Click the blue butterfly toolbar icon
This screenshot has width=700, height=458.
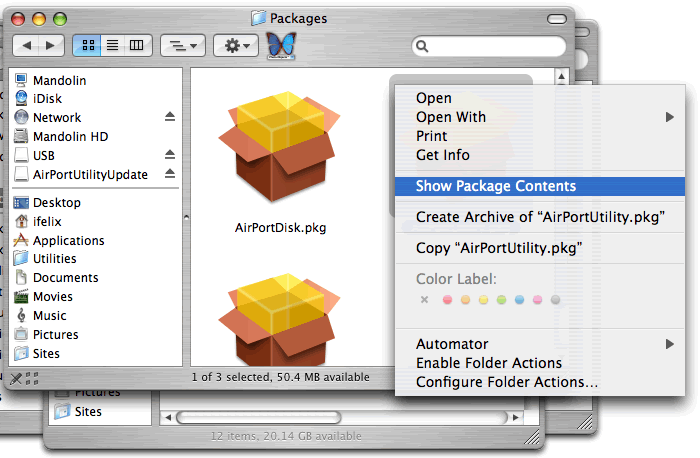tap(281, 45)
